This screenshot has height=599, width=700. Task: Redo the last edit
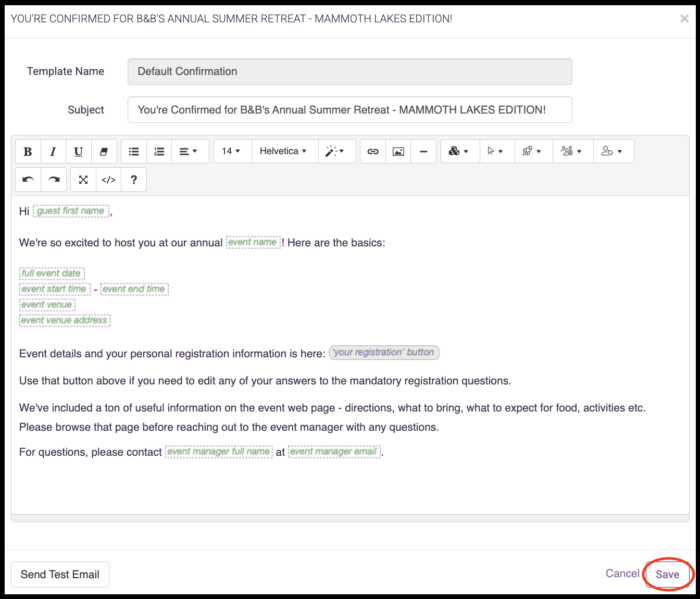coord(54,180)
